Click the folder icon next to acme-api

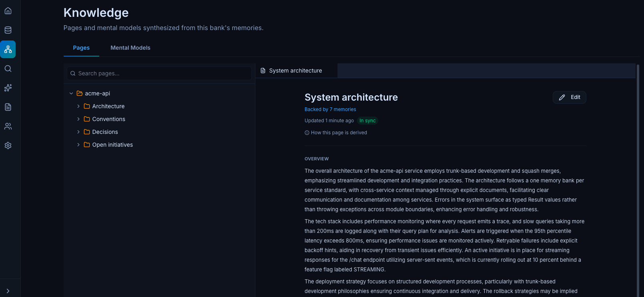(79, 93)
